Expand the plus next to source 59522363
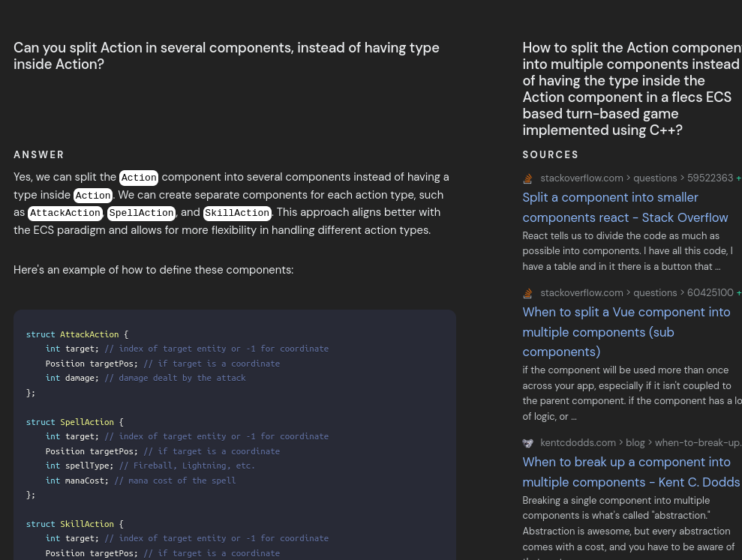742x560 pixels. (738, 178)
